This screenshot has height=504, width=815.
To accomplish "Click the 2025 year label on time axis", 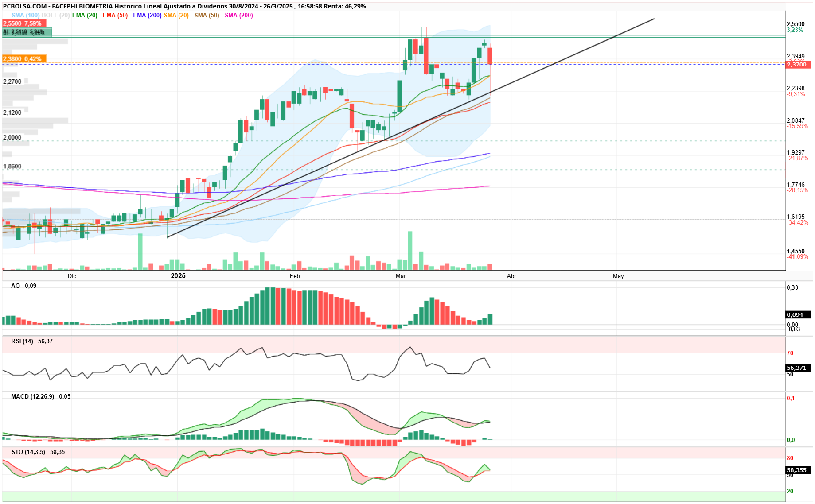I will click(178, 276).
